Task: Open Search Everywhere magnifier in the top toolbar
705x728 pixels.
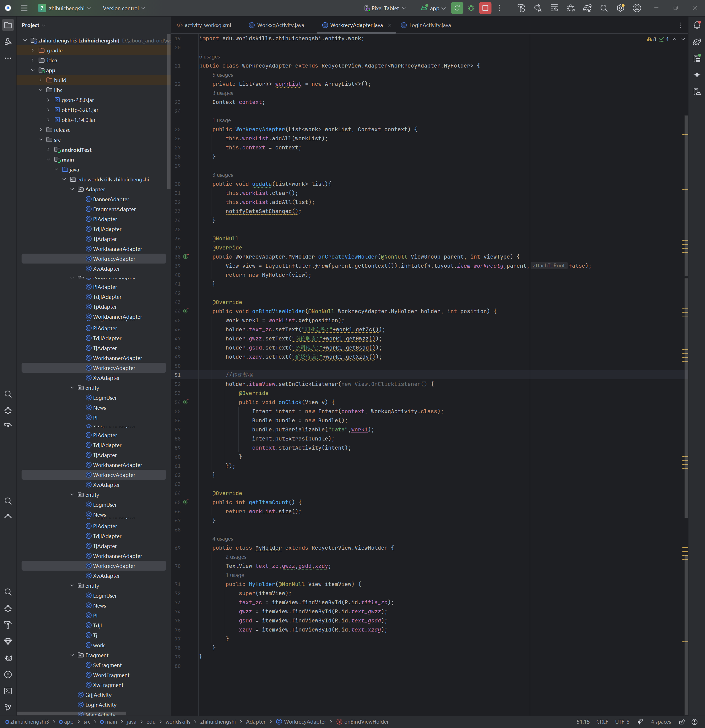Action: [604, 8]
